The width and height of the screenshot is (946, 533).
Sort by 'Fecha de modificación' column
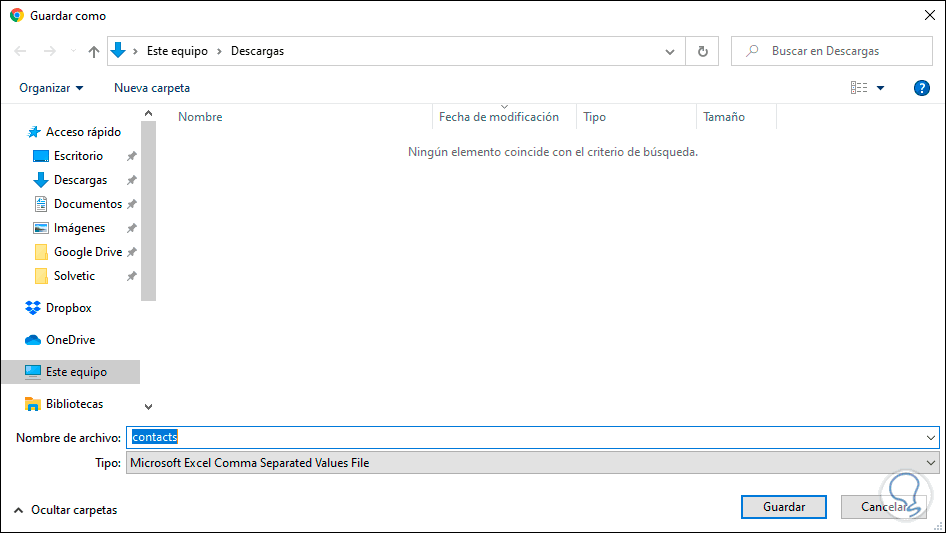point(499,117)
